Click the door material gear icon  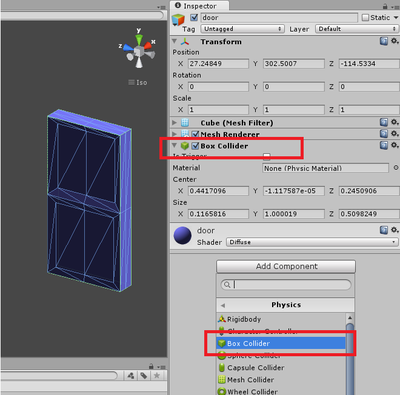click(395, 230)
